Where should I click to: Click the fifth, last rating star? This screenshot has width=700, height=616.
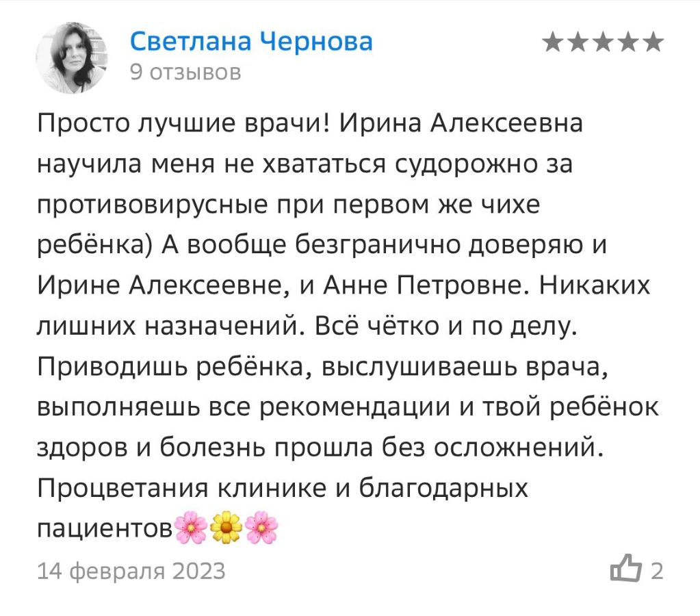[x=653, y=43]
